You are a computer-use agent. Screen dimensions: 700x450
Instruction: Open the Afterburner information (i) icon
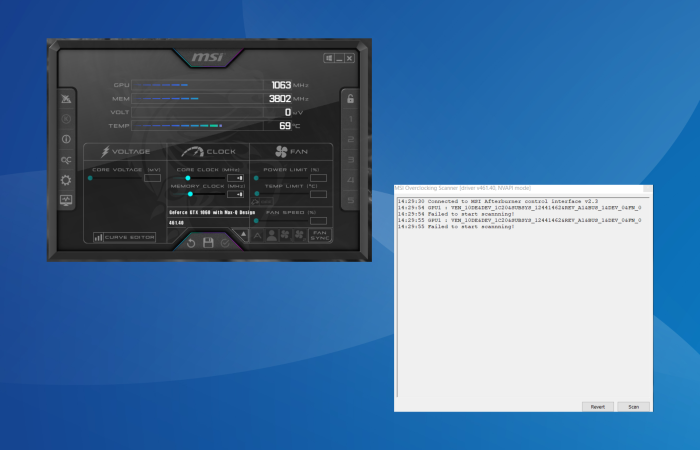tap(66, 139)
